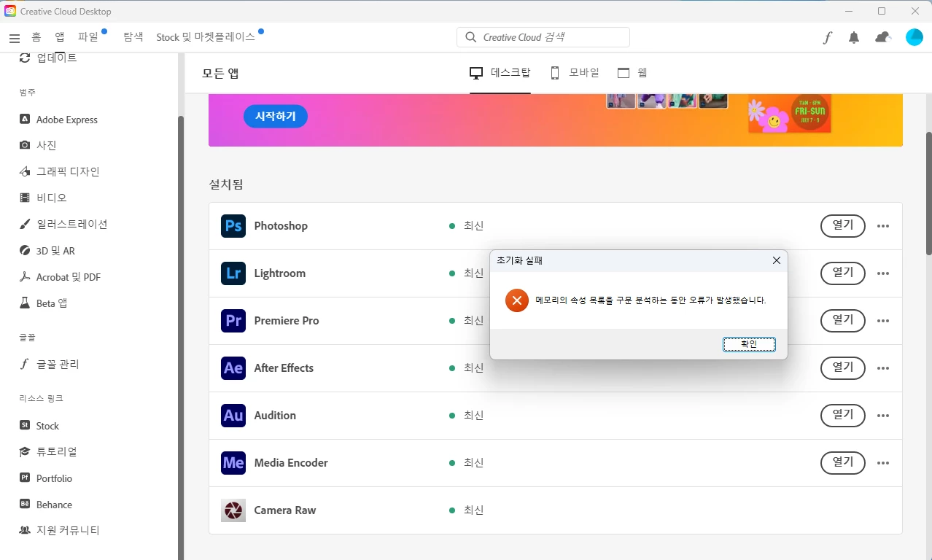Click the Media Encoder app icon
932x560 pixels.
click(x=233, y=463)
